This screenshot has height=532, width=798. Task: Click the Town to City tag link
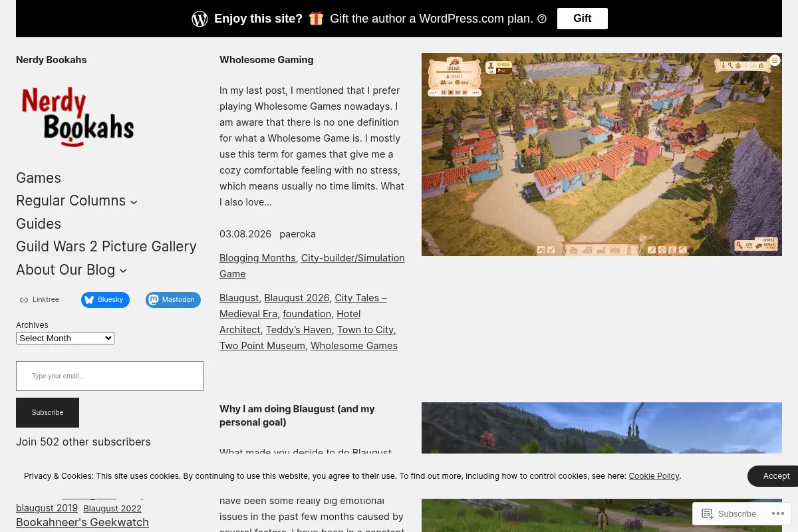click(x=365, y=330)
